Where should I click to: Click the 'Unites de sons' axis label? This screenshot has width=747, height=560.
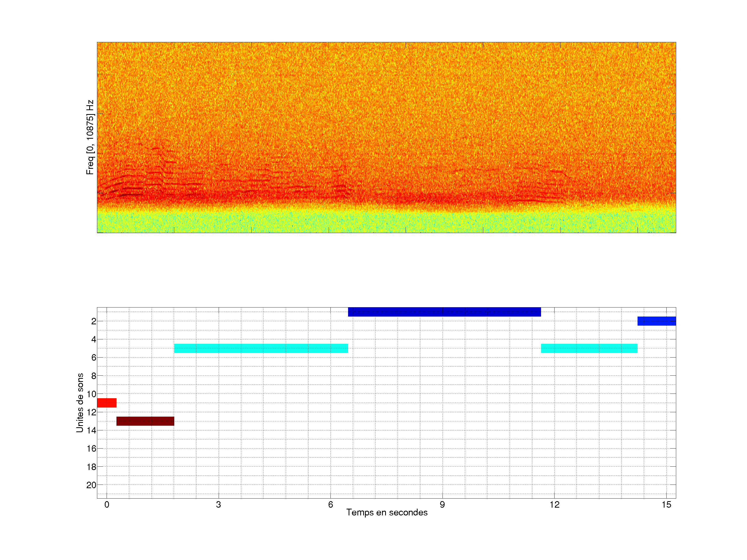[x=80, y=403]
